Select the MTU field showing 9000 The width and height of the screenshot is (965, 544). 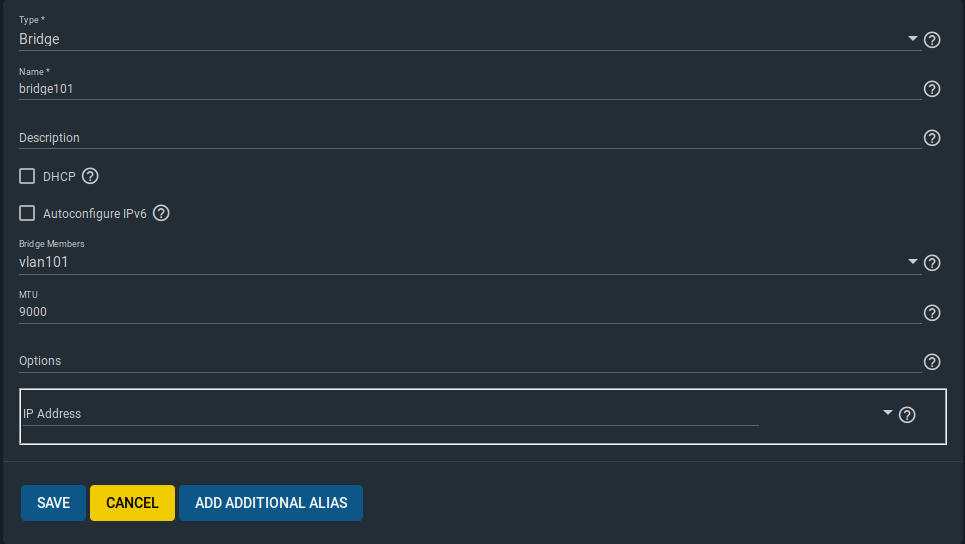point(470,312)
